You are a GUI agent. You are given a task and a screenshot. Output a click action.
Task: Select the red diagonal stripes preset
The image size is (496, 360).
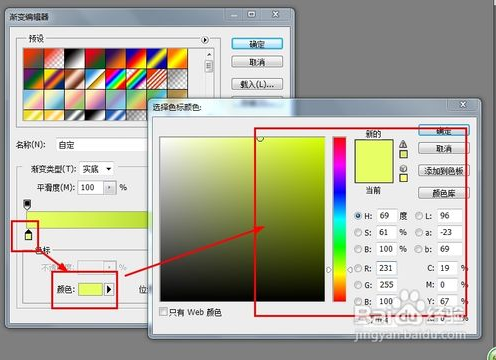[157, 79]
